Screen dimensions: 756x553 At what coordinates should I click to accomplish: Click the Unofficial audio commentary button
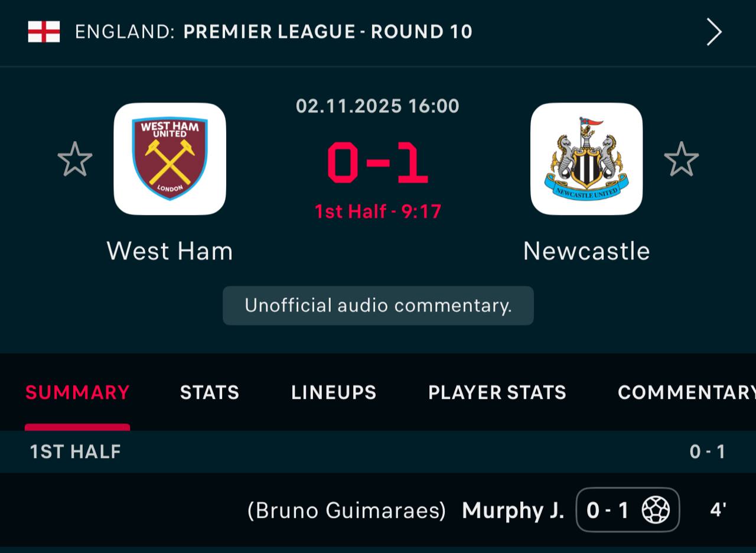(378, 305)
